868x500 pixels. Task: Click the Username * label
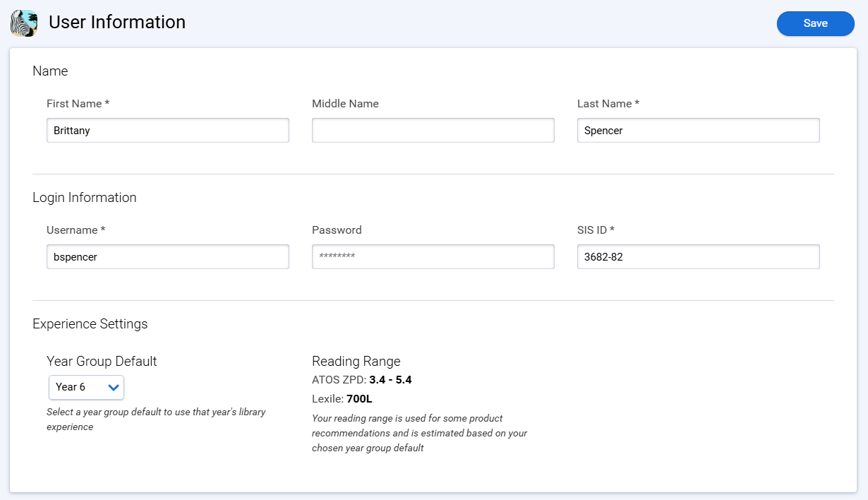(76, 230)
